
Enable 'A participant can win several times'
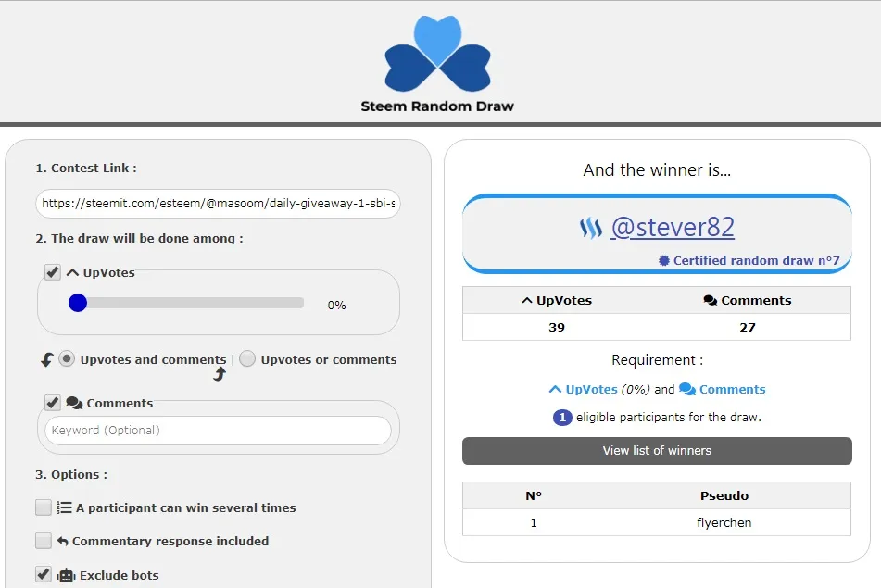pyautogui.click(x=44, y=507)
